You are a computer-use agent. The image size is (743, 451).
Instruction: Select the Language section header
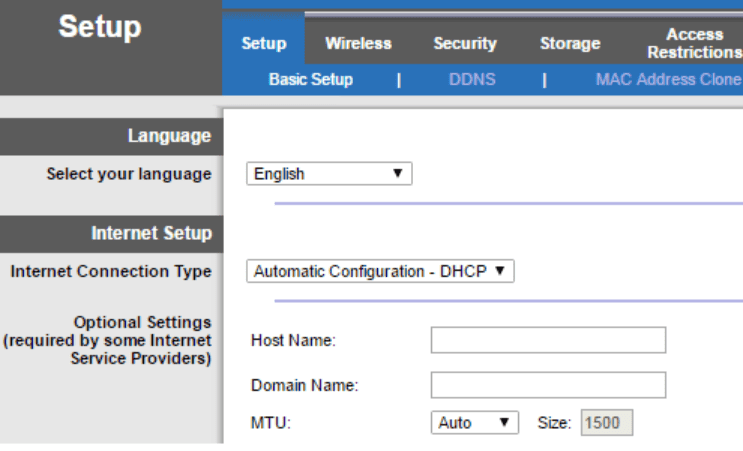click(169, 136)
